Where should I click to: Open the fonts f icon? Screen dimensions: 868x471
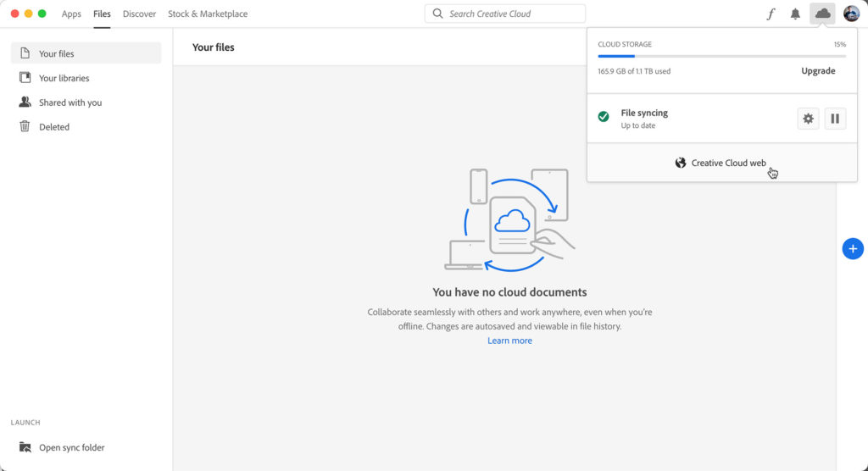771,14
